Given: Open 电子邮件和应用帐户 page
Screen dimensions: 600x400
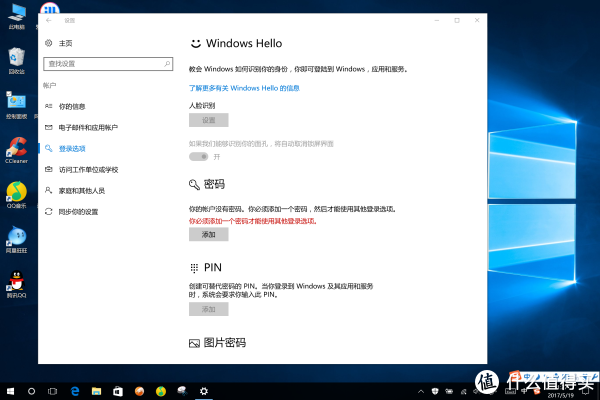Looking at the screenshot, I should [x=88, y=127].
